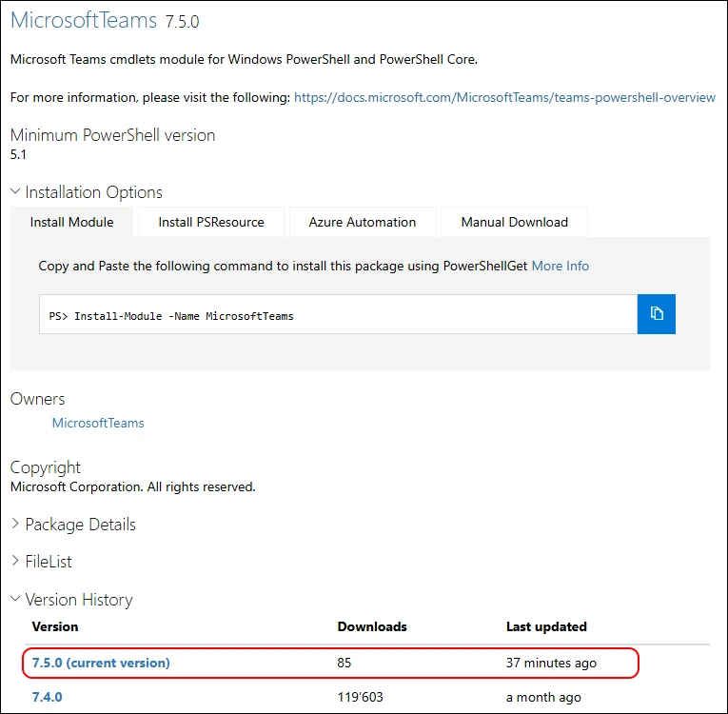The image size is (728, 714).
Task: Open the MicrosoftTeams owner profile link
Action: [98, 423]
